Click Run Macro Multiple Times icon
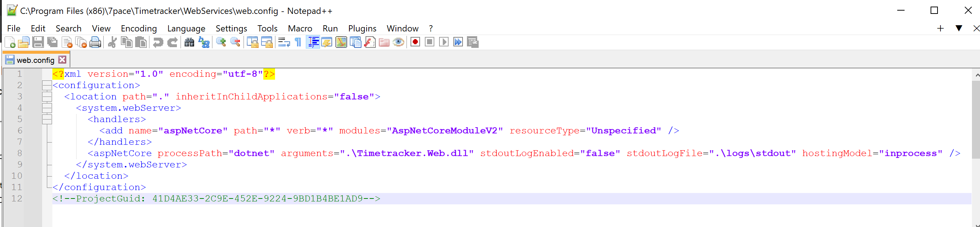The image size is (980, 227). (459, 42)
